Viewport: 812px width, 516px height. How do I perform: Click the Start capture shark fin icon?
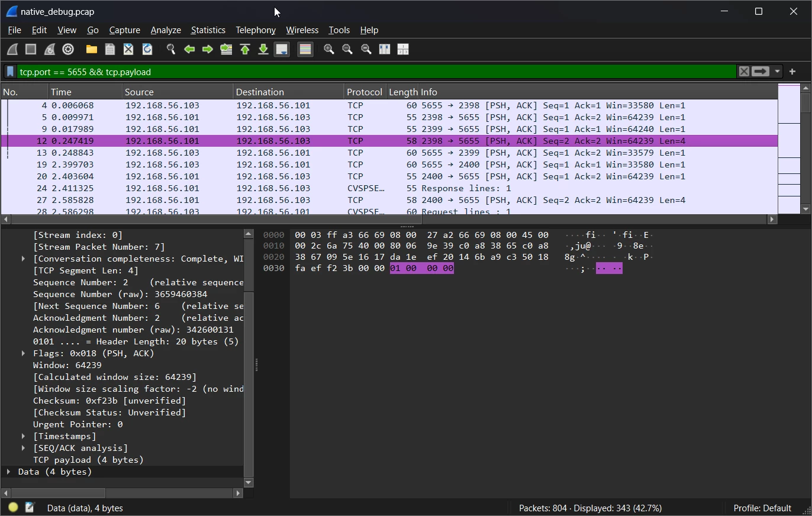tap(12, 49)
